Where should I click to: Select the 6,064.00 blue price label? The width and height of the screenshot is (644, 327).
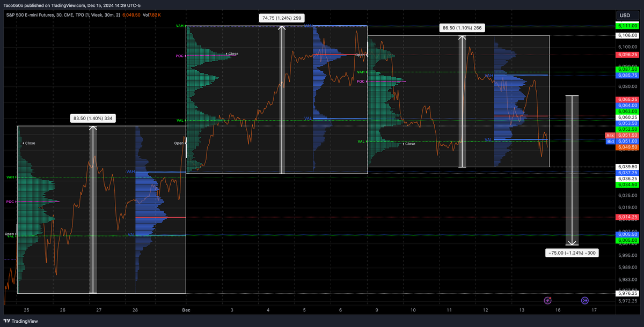[x=627, y=106]
